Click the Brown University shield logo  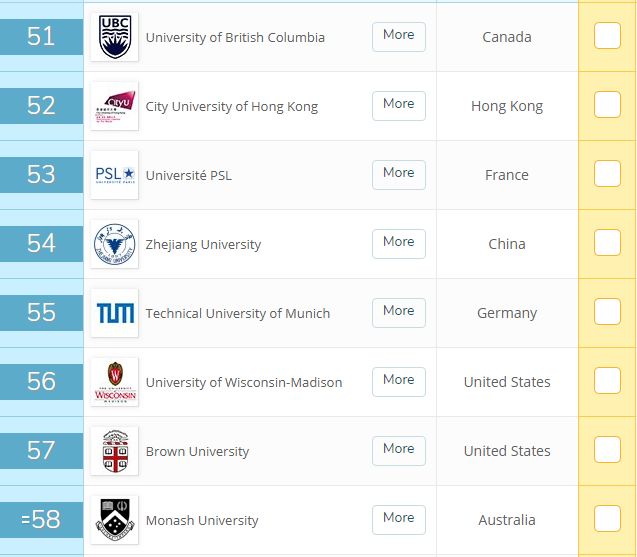114,451
